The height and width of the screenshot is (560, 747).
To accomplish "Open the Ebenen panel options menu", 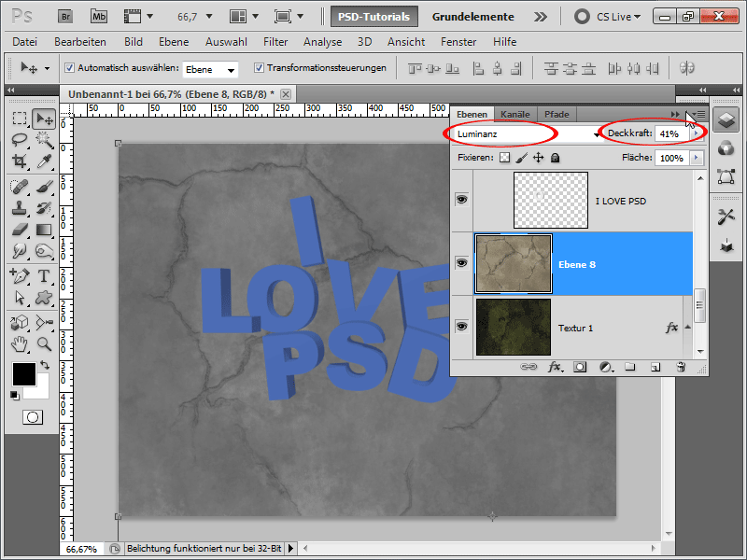I will tap(699, 114).
